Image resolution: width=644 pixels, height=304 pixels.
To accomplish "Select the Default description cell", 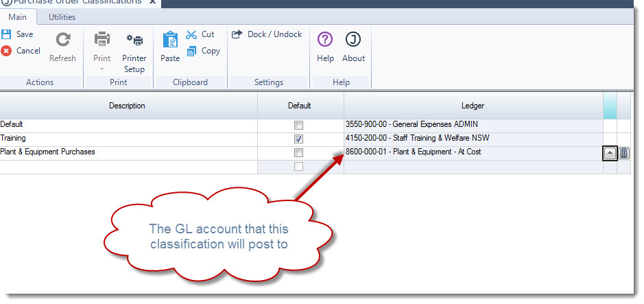I will [128, 126].
